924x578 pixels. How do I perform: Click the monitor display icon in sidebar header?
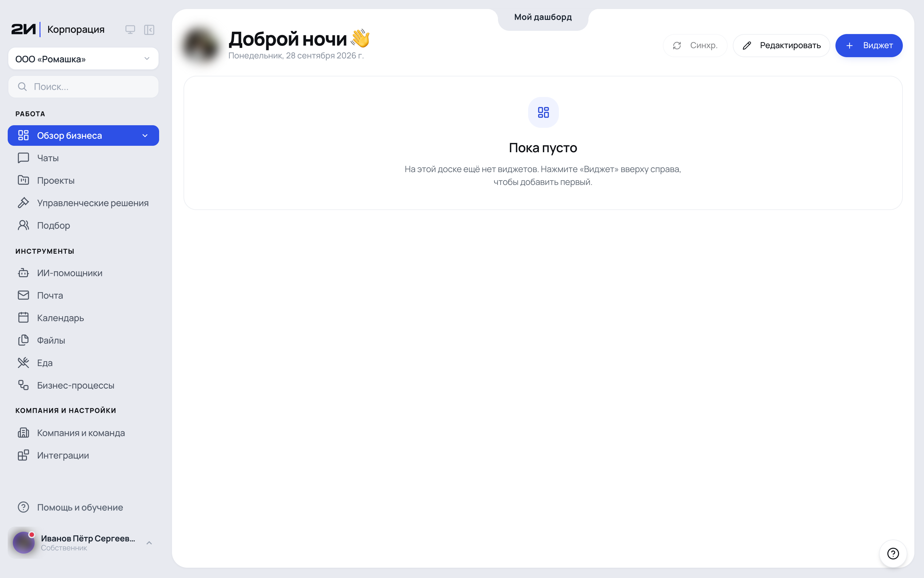click(130, 30)
